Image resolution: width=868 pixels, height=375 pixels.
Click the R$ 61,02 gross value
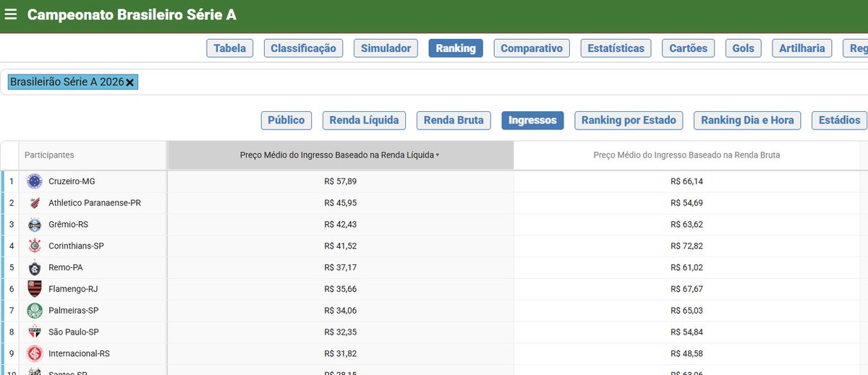(x=687, y=267)
